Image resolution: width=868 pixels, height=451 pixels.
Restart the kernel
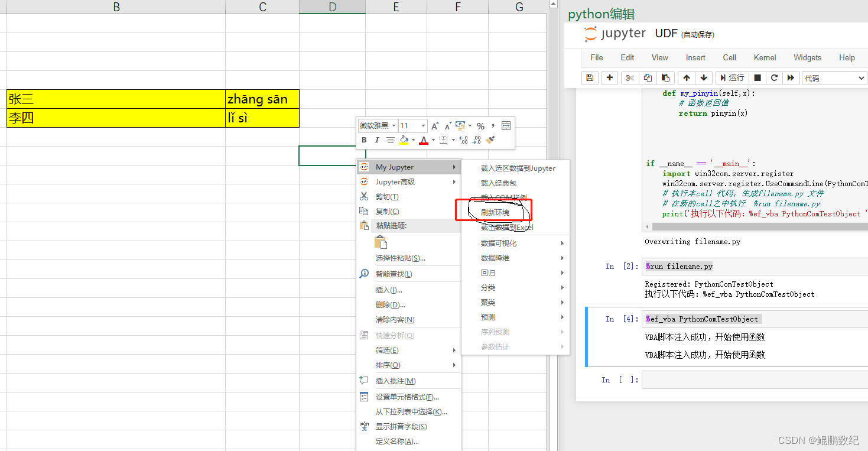773,77
